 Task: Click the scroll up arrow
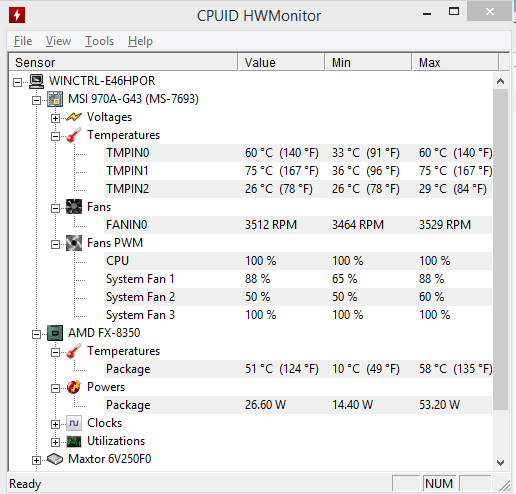click(500, 81)
